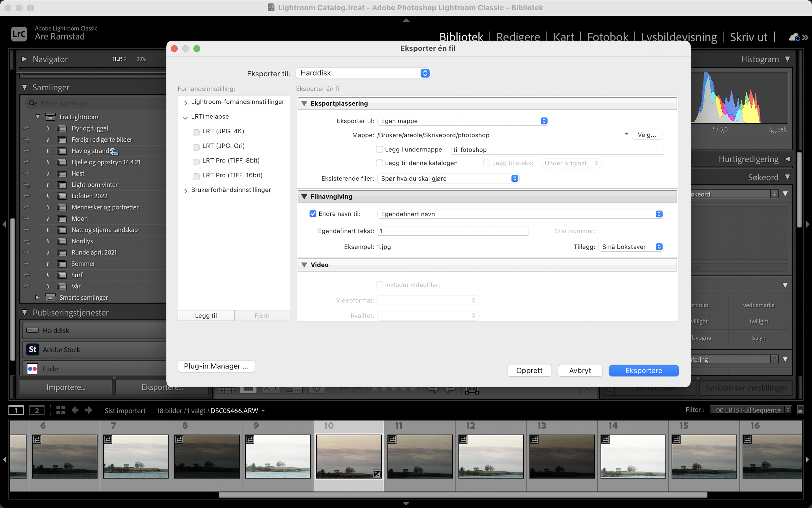
Task: Collapse left panel with edge arrow
Action: (4, 224)
